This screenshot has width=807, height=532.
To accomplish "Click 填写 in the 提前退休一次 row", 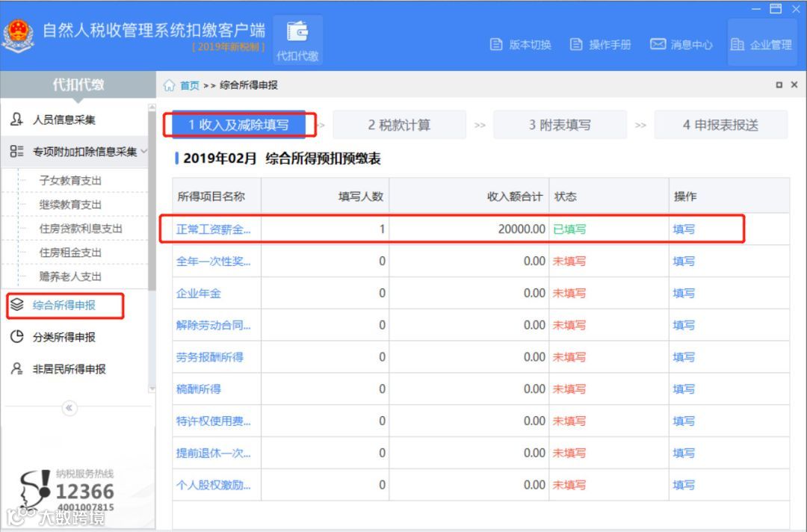I will [x=684, y=453].
